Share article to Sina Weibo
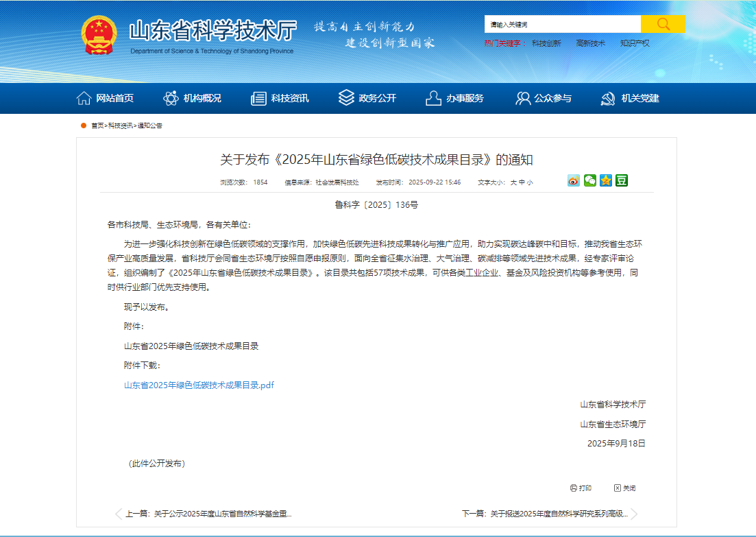756x537 pixels. tap(574, 180)
